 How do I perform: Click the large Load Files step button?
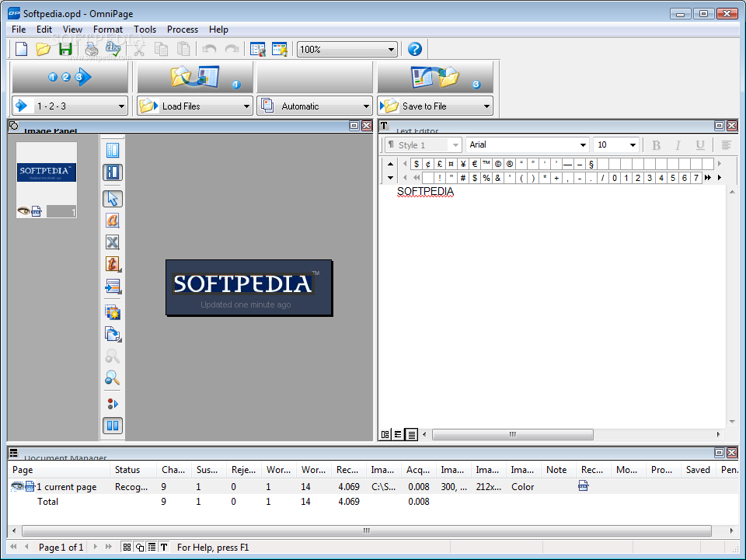tap(195, 77)
